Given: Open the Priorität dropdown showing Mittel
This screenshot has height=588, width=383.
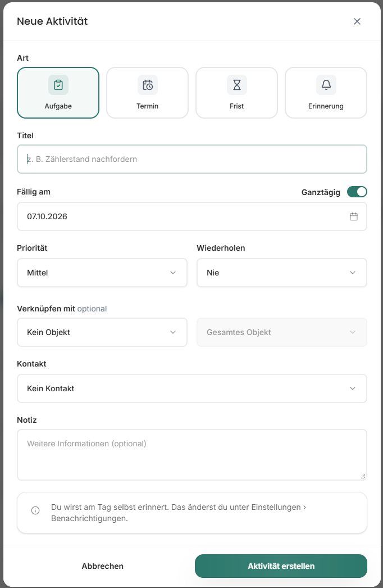Looking at the screenshot, I should click(x=102, y=273).
